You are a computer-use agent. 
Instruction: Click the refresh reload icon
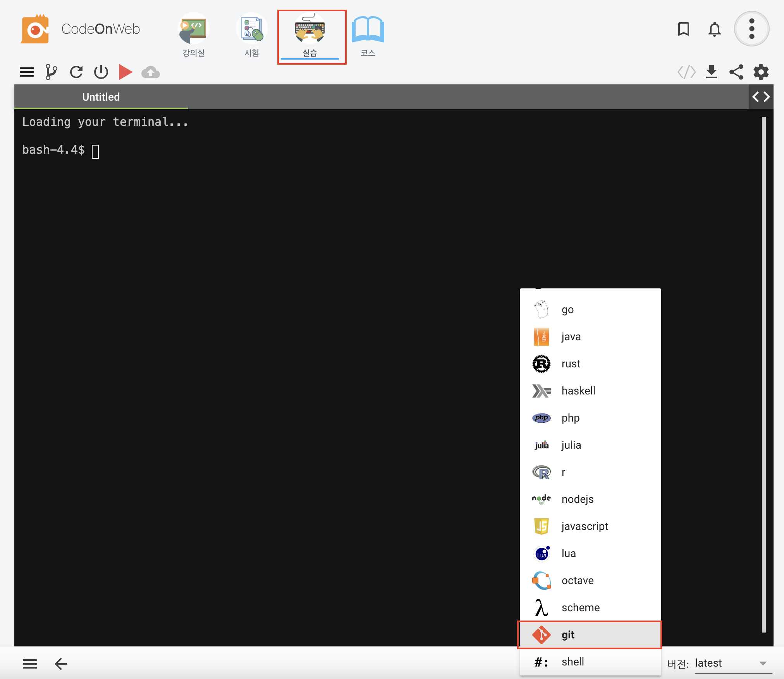(x=76, y=72)
